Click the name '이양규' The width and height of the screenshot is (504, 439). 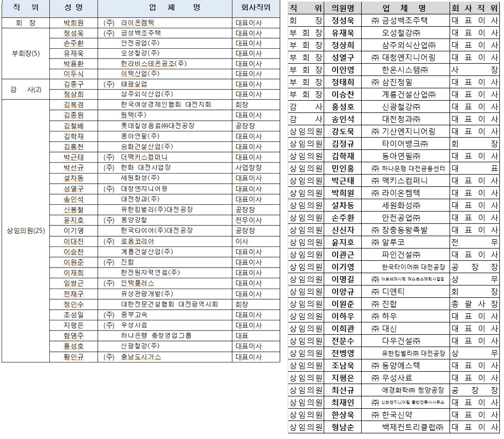point(343,292)
